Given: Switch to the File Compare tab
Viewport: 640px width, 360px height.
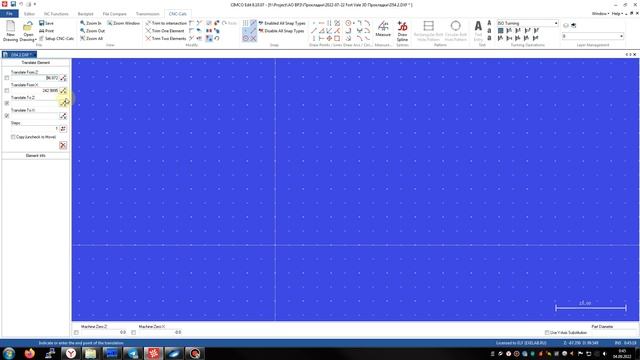Looking at the screenshot, I should click(x=115, y=14).
